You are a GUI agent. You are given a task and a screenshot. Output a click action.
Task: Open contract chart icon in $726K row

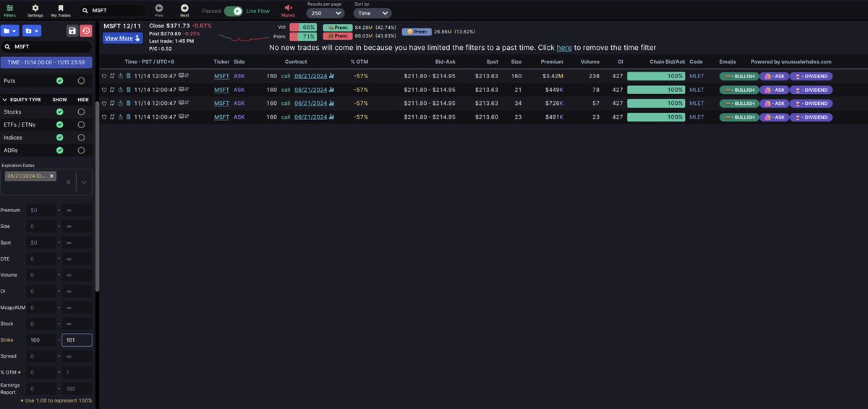point(332,104)
